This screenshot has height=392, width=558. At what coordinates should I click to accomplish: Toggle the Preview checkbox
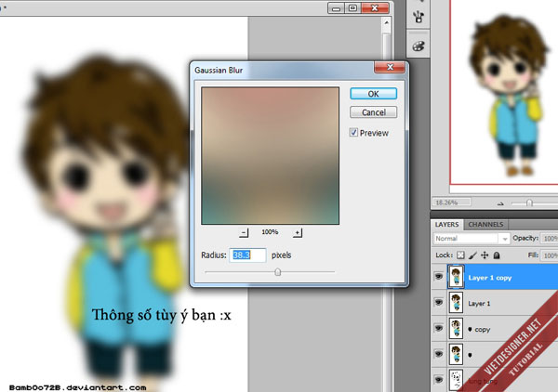coord(353,133)
